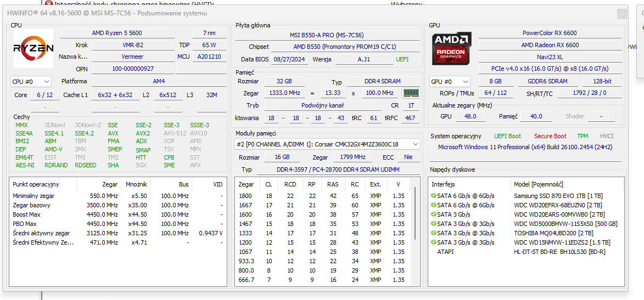This screenshot has height=300, width=644.
Task: Click green check icon for WDC WD15NMVW drive
Action: 434,242
